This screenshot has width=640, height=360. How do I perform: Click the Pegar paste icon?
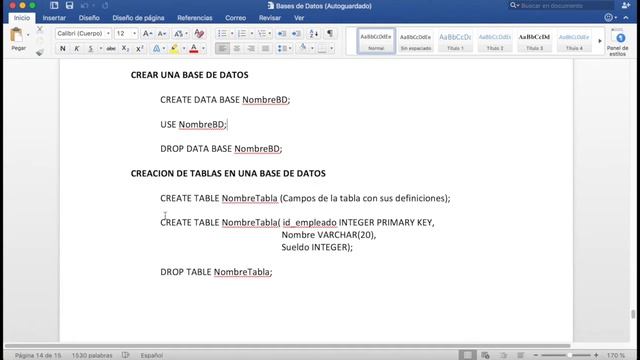pos(17,36)
